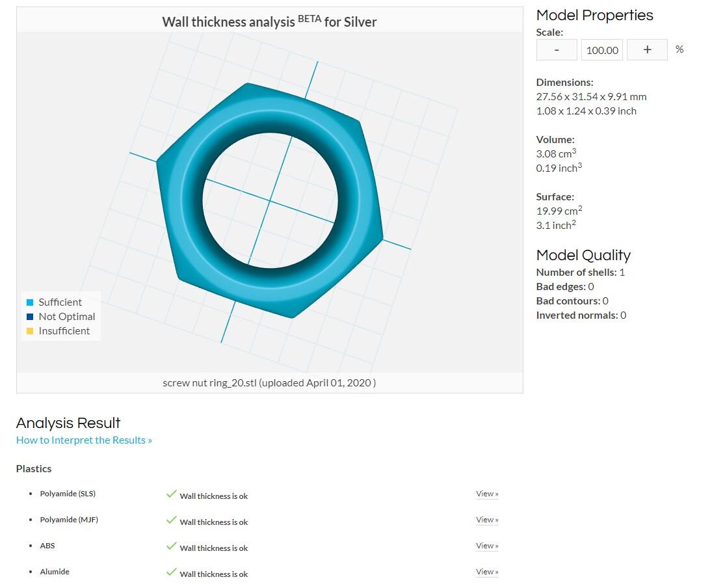Viewport: 712px width, 588px height.
Task: View ABS wall thickness analysis
Action: click(487, 545)
